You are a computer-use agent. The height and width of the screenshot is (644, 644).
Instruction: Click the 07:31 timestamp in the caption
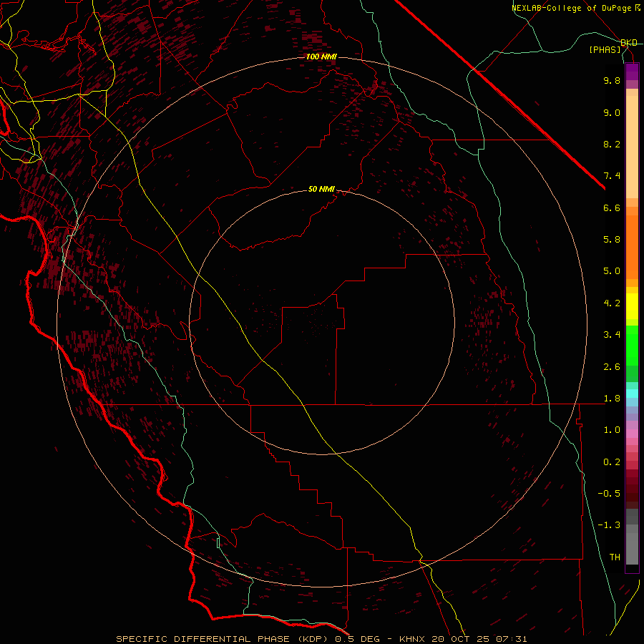pyautogui.click(x=512, y=639)
